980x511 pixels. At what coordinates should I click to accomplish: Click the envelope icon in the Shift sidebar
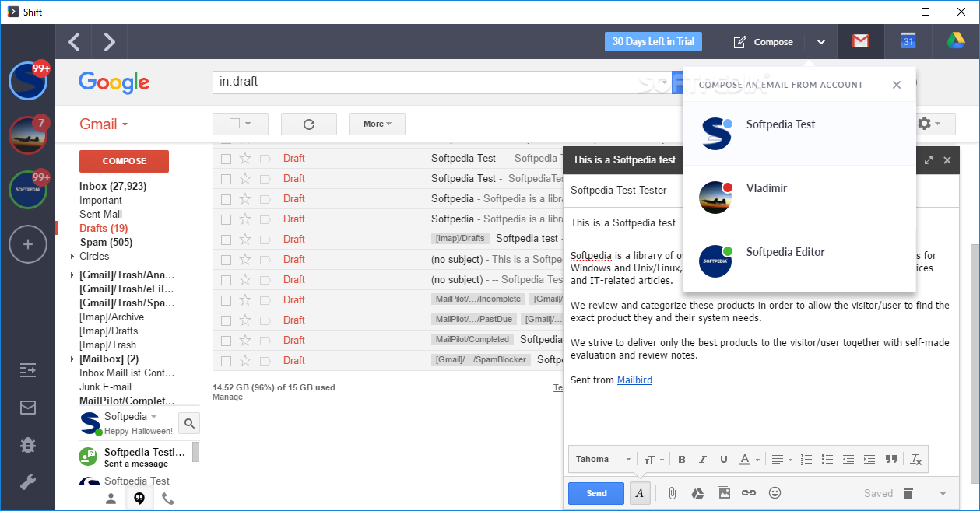coord(28,408)
